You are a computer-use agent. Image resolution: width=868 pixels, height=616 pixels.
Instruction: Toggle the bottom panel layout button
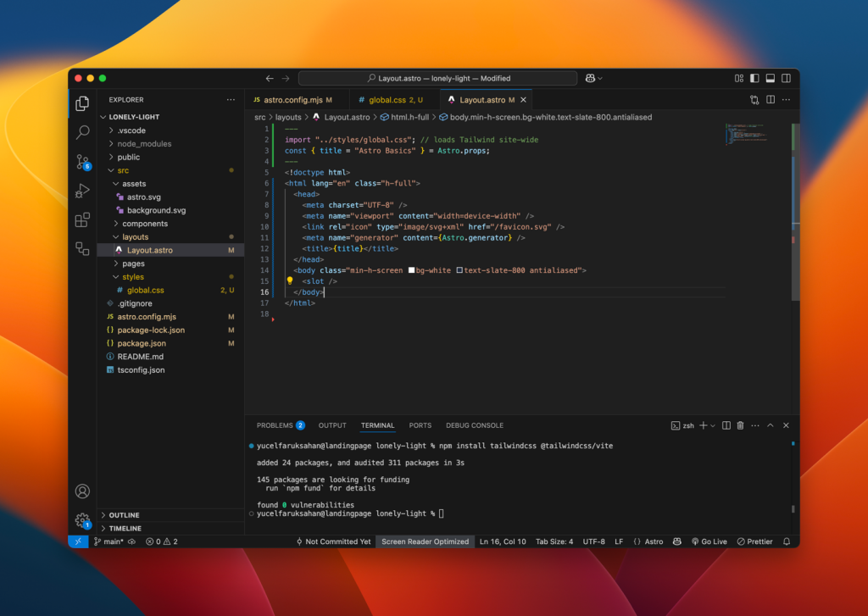(770, 78)
